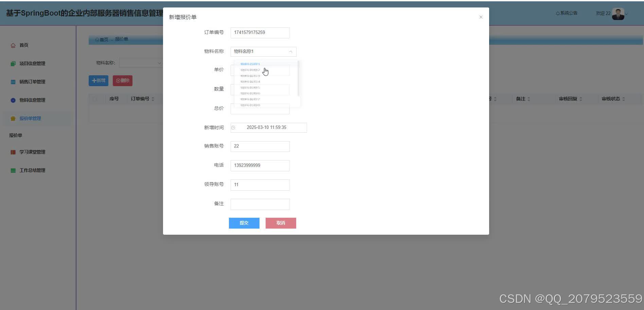Choose option 物料名称5 from the list
Viewport: 644px width, 310px height.
click(x=266, y=88)
